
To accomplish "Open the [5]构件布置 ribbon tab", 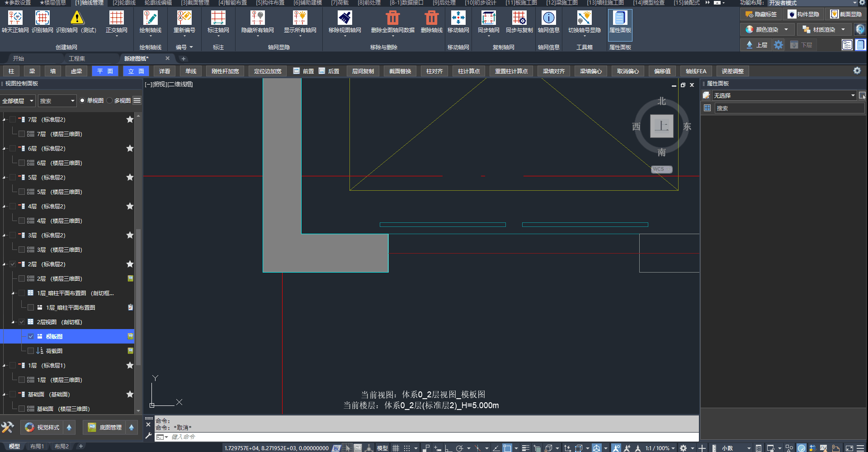I will coord(270,3).
